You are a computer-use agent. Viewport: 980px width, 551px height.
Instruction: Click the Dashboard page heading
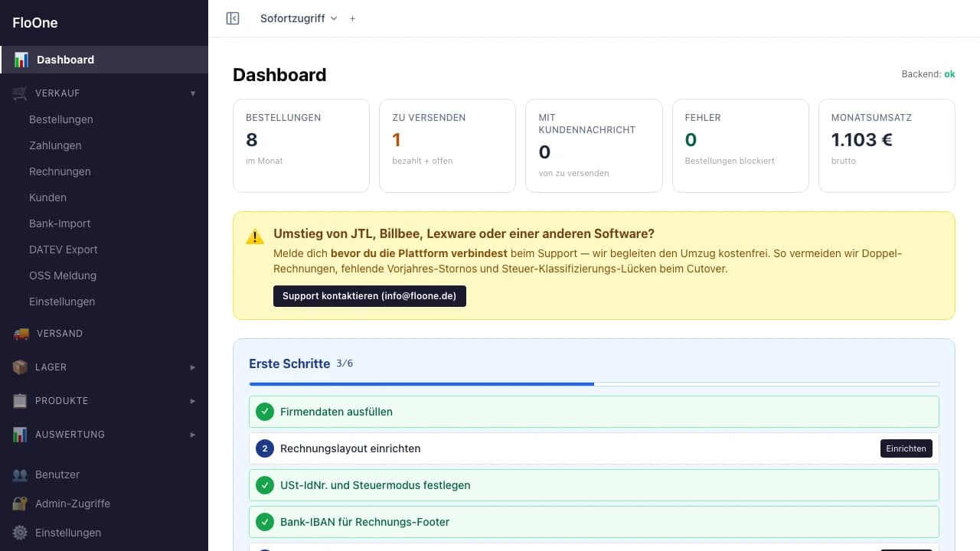[279, 75]
